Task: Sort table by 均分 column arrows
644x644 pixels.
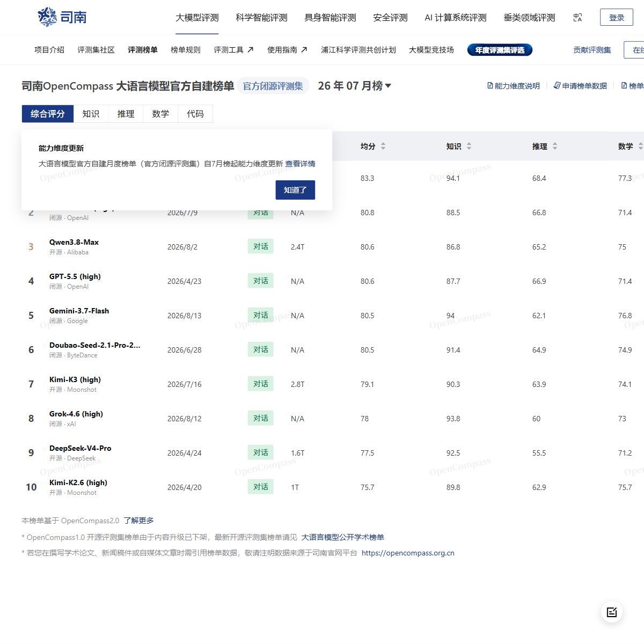Action: coord(383,147)
